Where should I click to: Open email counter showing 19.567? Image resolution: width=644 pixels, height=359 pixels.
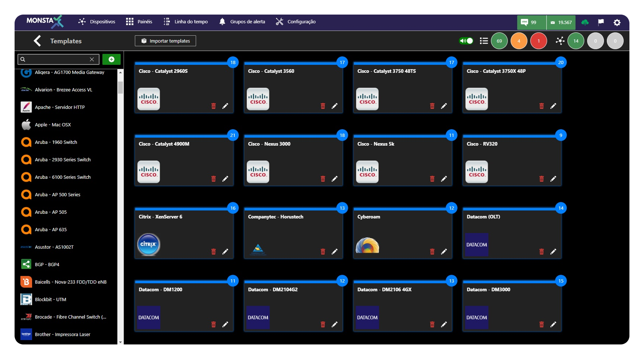[x=561, y=23]
